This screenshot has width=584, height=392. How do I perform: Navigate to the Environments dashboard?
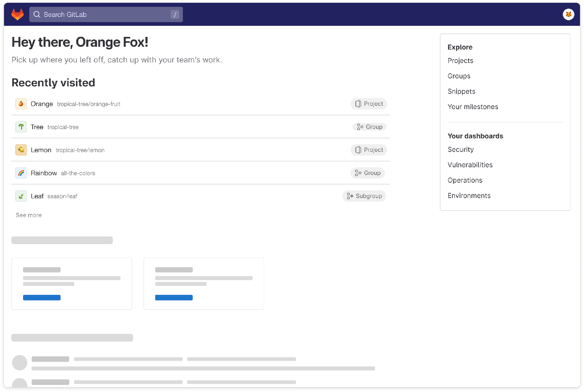(469, 196)
